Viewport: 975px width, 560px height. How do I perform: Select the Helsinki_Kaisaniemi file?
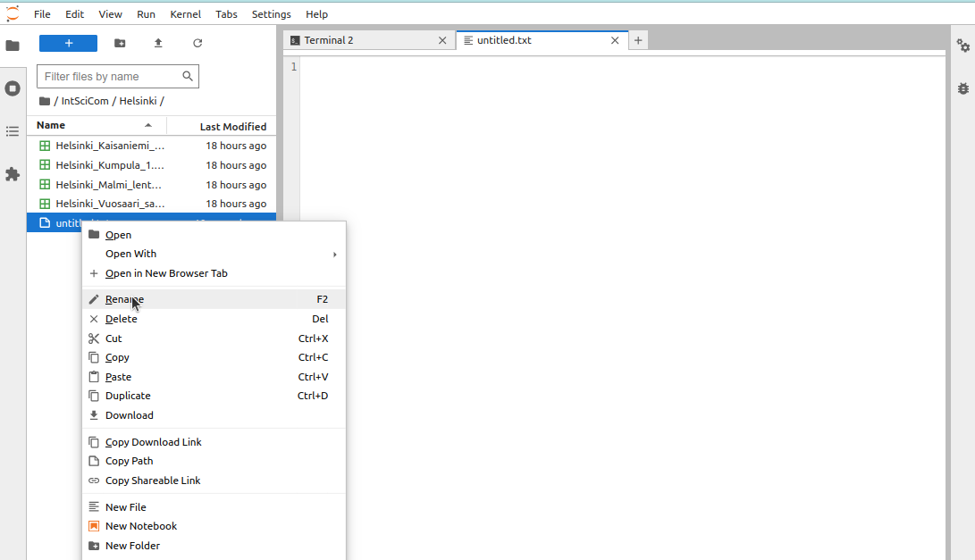click(151, 146)
